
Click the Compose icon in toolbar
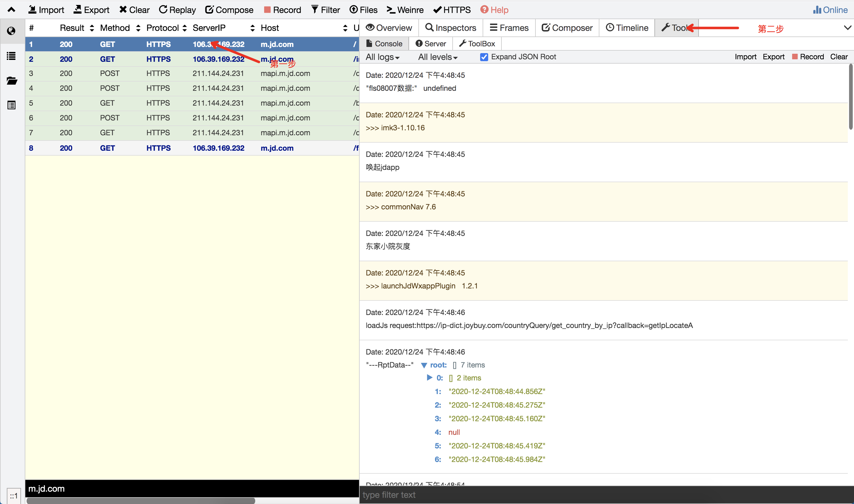pos(229,9)
